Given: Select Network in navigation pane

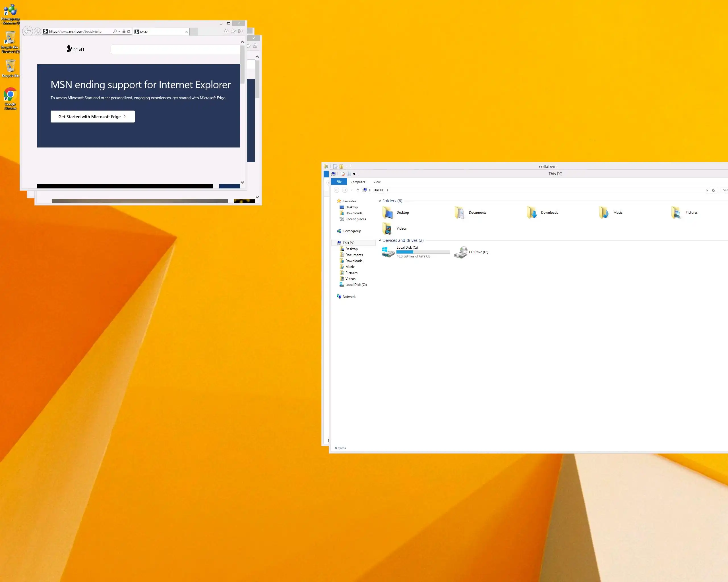Looking at the screenshot, I should coord(349,297).
